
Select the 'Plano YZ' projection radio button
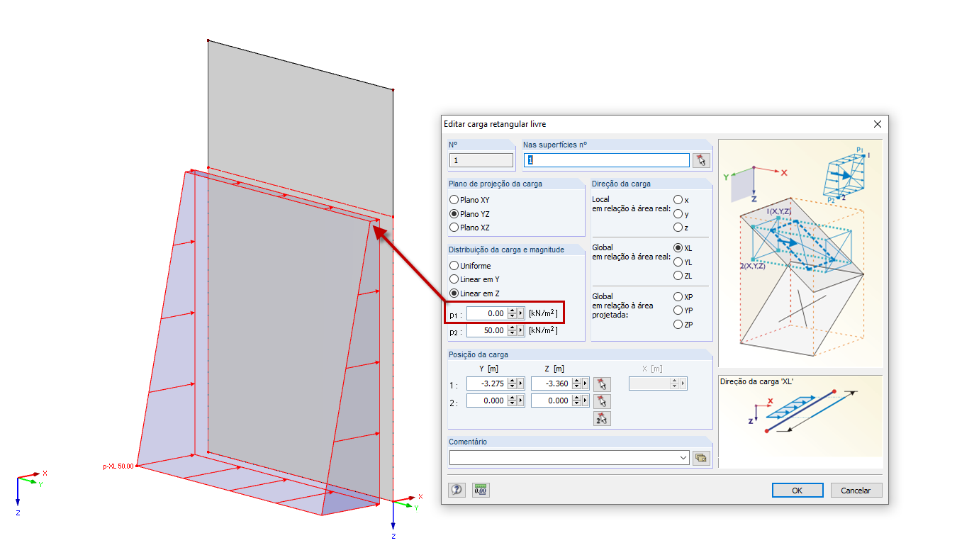(455, 213)
